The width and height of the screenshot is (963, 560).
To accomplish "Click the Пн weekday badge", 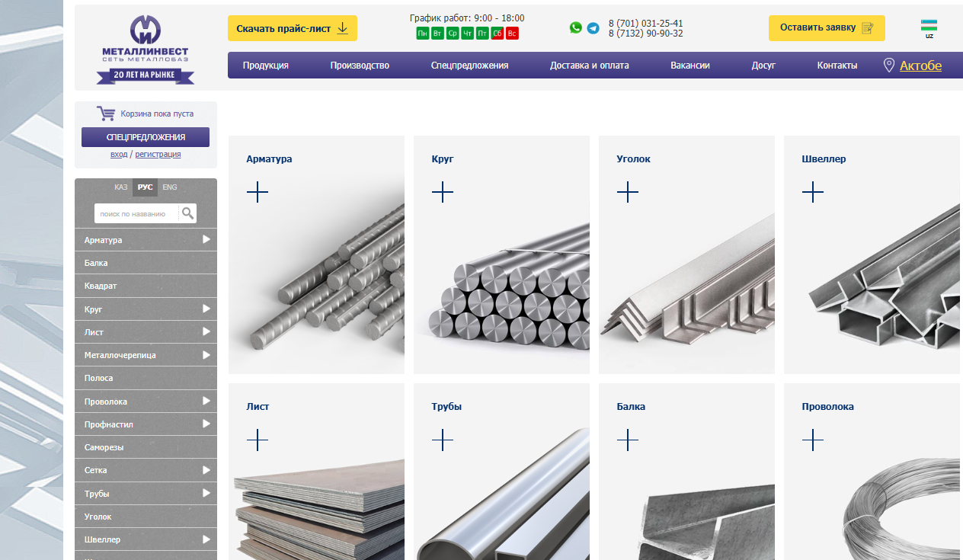I will pyautogui.click(x=423, y=34).
